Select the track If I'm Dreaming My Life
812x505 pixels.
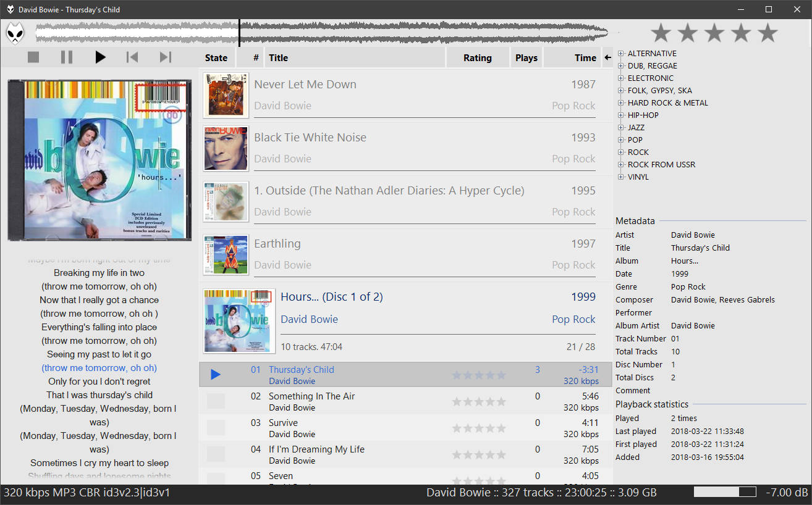click(316, 449)
